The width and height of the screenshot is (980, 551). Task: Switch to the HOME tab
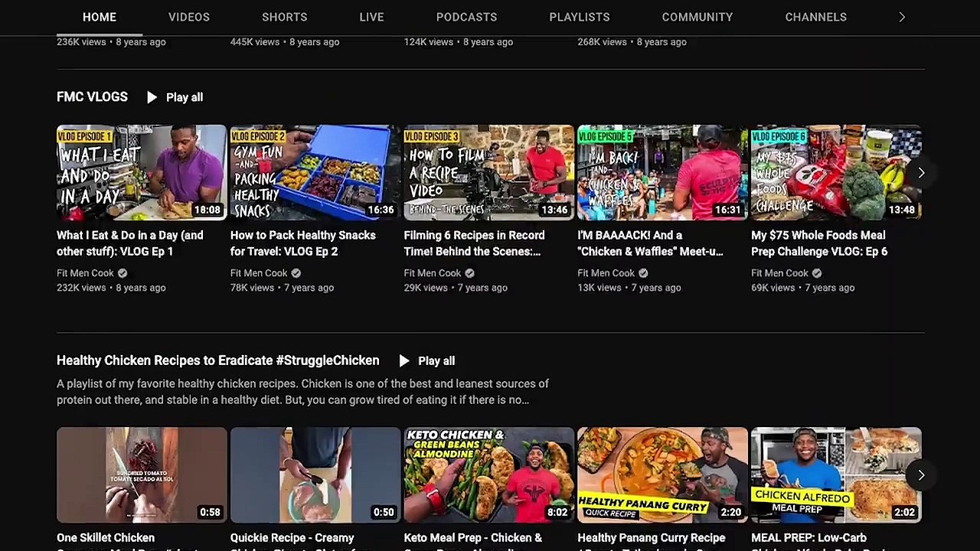click(100, 17)
